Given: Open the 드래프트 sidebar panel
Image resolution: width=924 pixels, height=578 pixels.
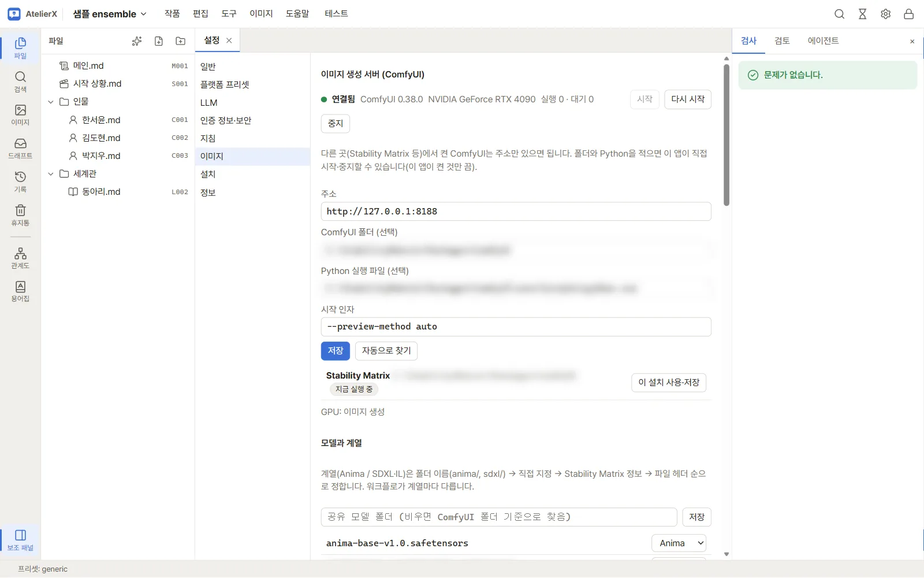Looking at the screenshot, I should (x=20, y=148).
